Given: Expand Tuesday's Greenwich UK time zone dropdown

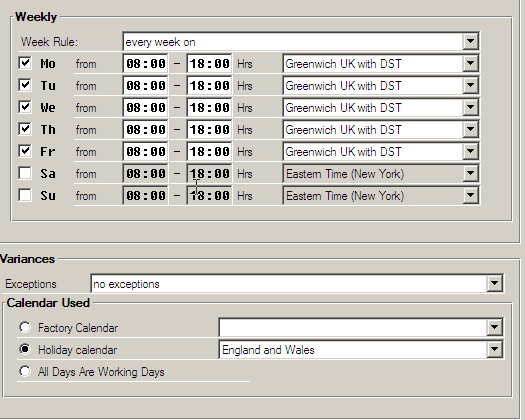Looking at the screenshot, I should (x=470, y=85).
